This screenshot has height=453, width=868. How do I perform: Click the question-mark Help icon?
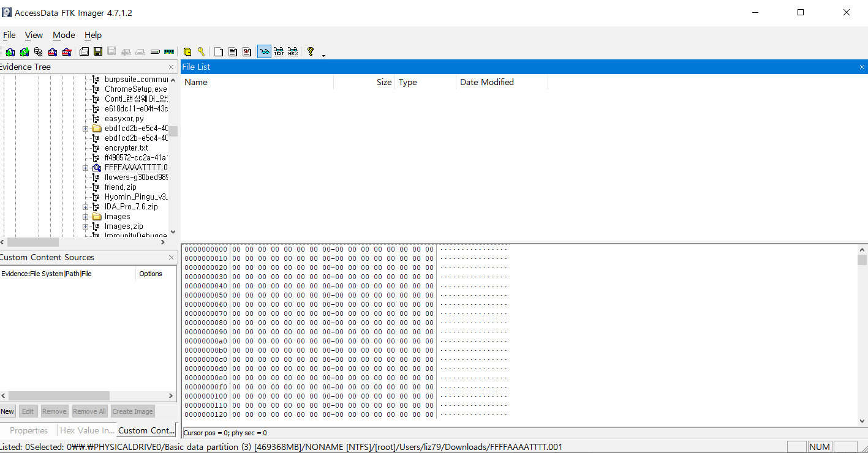(311, 52)
